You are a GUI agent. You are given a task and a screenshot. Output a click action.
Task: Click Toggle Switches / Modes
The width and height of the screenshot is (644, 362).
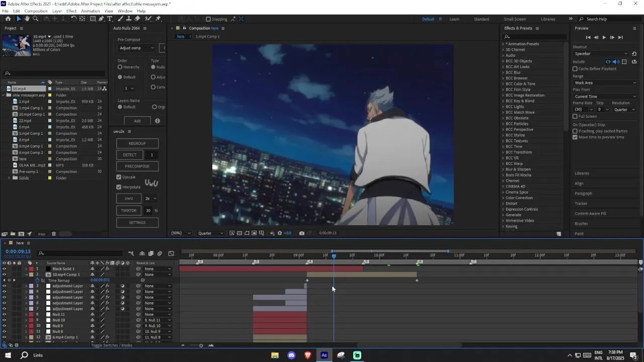[x=112, y=345]
